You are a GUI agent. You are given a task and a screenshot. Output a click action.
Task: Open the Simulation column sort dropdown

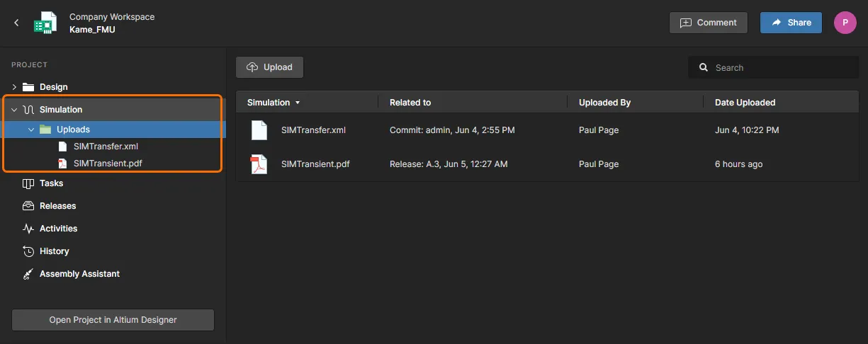pyautogui.click(x=298, y=103)
